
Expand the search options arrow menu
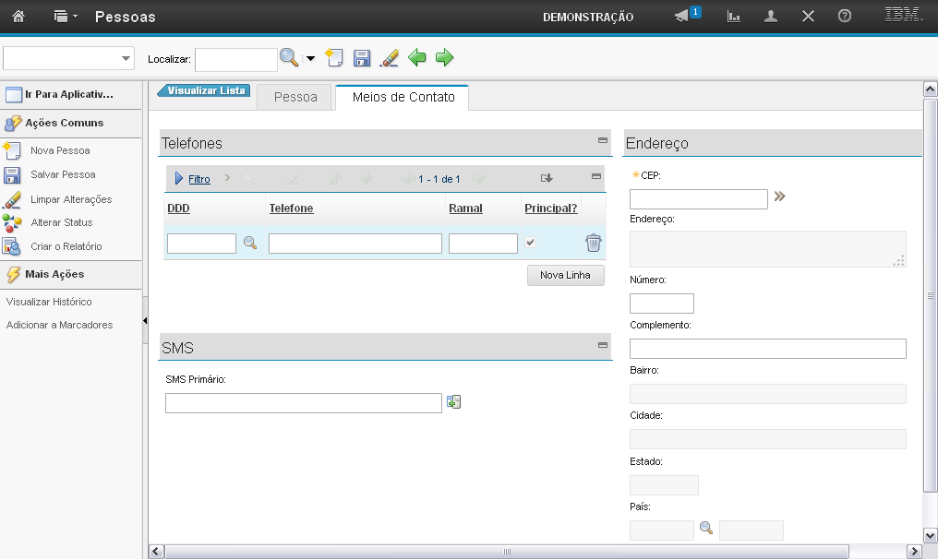[310, 58]
